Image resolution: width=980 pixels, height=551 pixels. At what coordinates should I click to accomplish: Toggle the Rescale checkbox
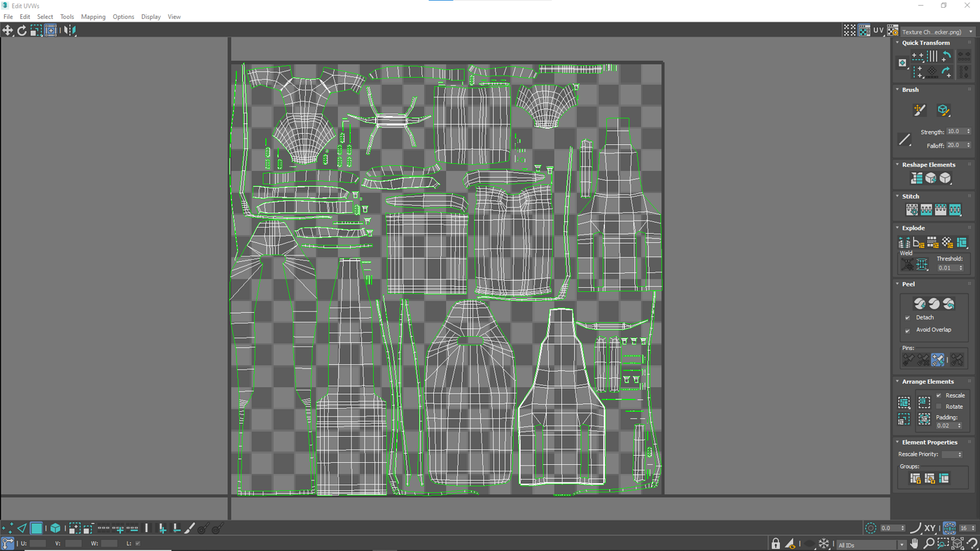coord(939,396)
